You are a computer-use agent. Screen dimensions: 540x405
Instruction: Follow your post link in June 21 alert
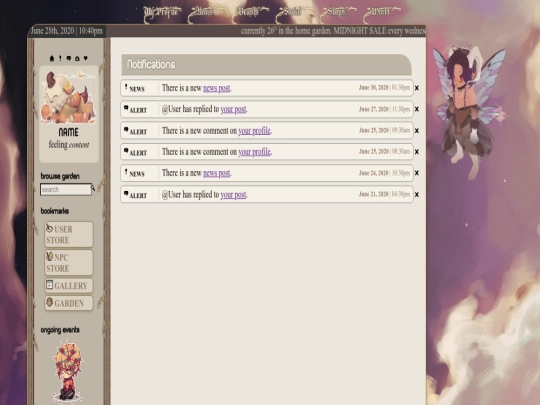tap(233, 195)
